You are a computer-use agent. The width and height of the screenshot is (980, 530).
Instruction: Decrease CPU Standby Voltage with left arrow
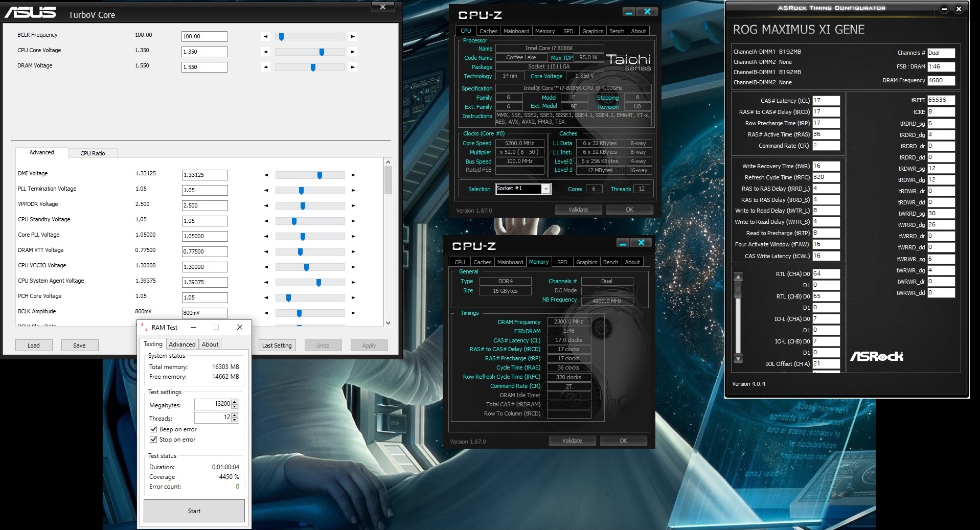tap(266, 221)
